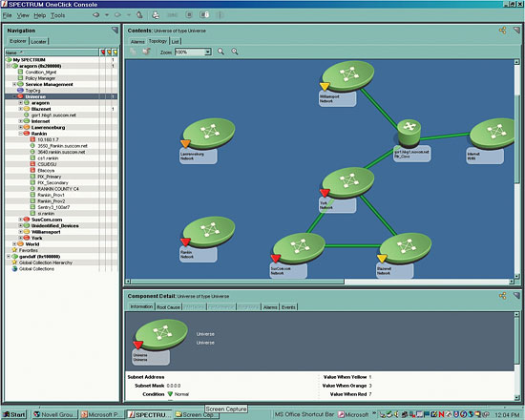Undock the Component Detail panel corner icon
Screen dimensions: 525x420
(x=516, y=296)
